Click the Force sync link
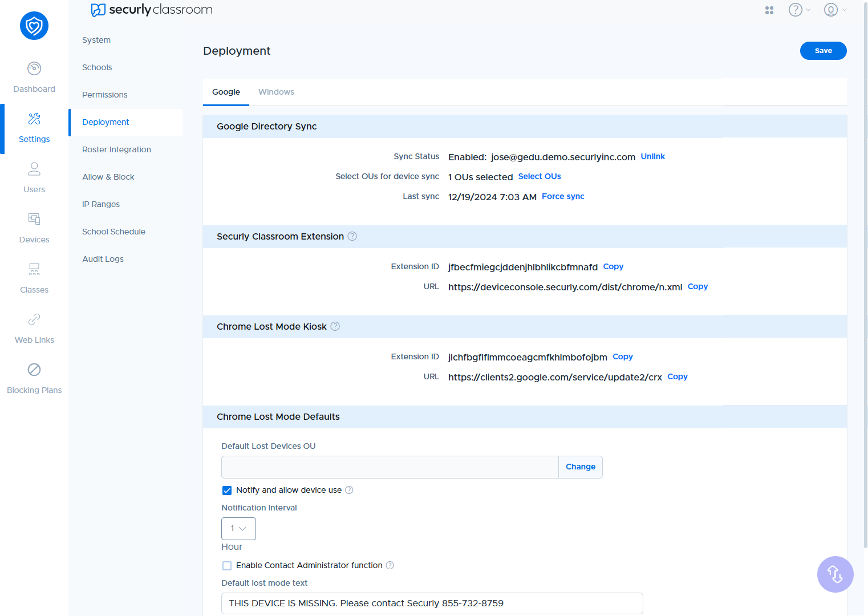Viewport: 868px width, 616px height. pyautogui.click(x=563, y=196)
